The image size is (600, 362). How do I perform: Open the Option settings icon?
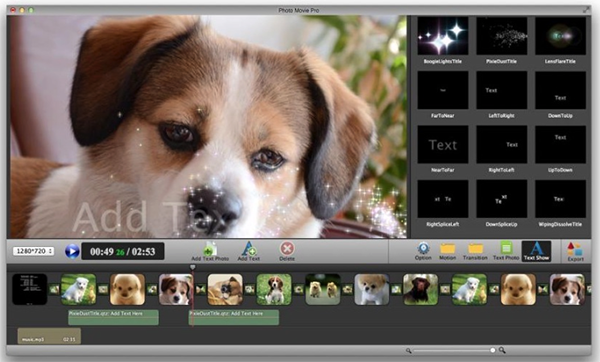pyautogui.click(x=423, y=248)
